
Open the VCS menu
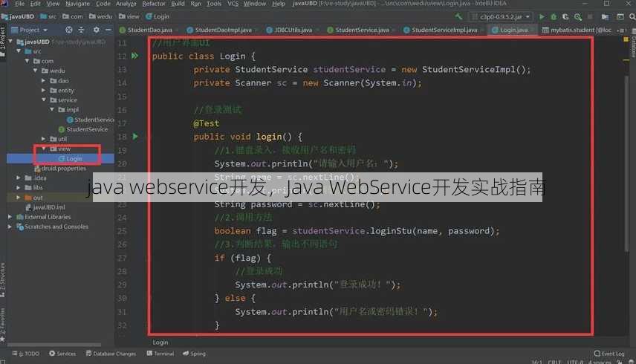point(233,4)
